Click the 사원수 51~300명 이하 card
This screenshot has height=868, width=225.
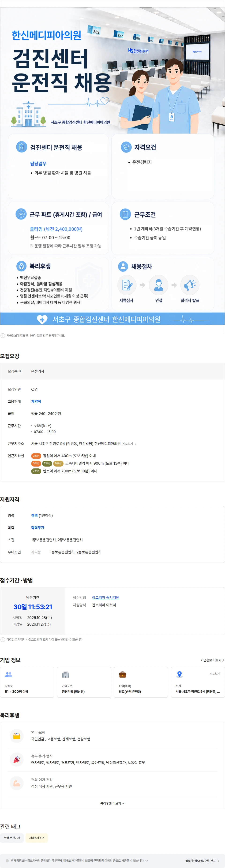27,682
